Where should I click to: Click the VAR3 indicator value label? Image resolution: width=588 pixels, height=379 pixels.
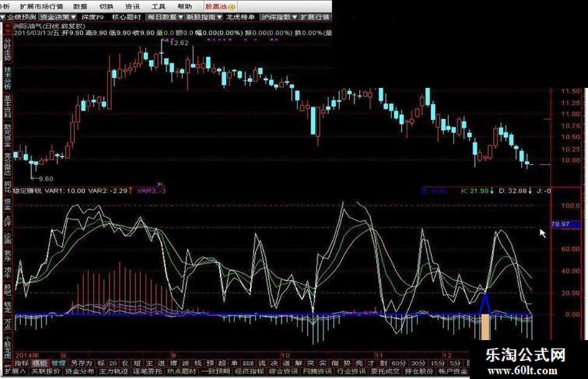pos(151,190)
